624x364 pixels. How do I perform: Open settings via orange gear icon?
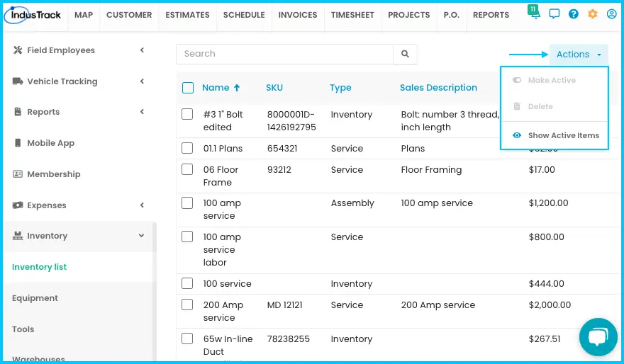(593, 14)
